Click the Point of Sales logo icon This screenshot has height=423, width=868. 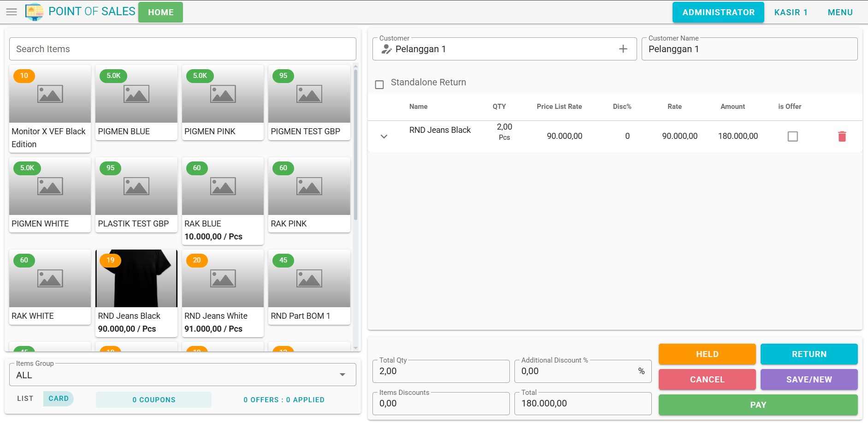click(x=34, y=12)
